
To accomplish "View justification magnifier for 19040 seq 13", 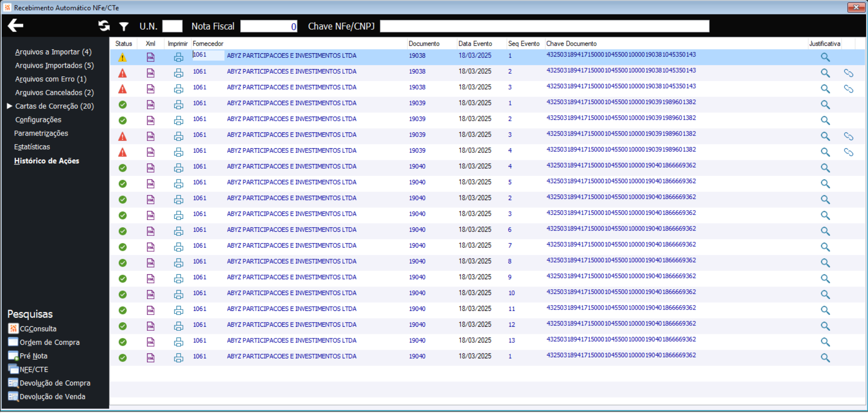I will [x=825, y=342].
